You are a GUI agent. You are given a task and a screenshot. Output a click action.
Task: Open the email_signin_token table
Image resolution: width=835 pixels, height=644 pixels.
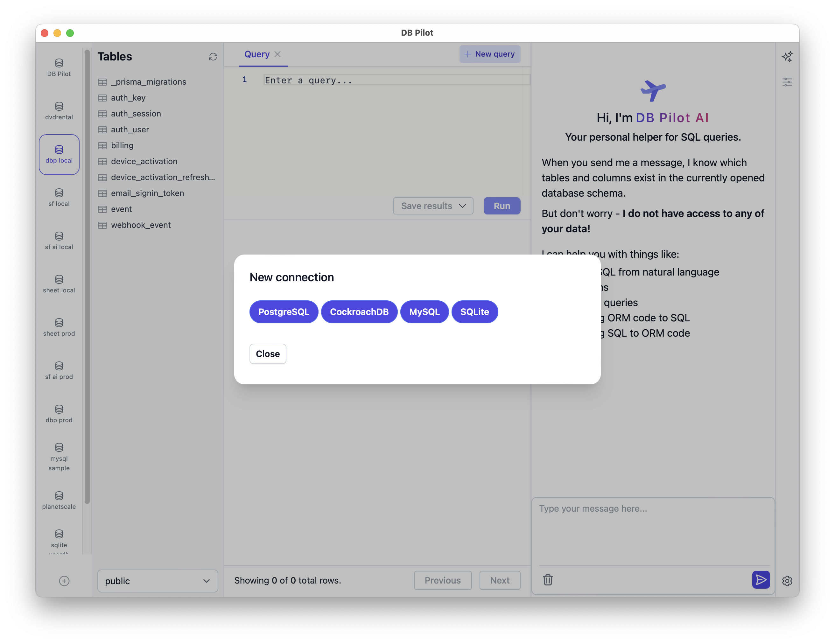158,193
